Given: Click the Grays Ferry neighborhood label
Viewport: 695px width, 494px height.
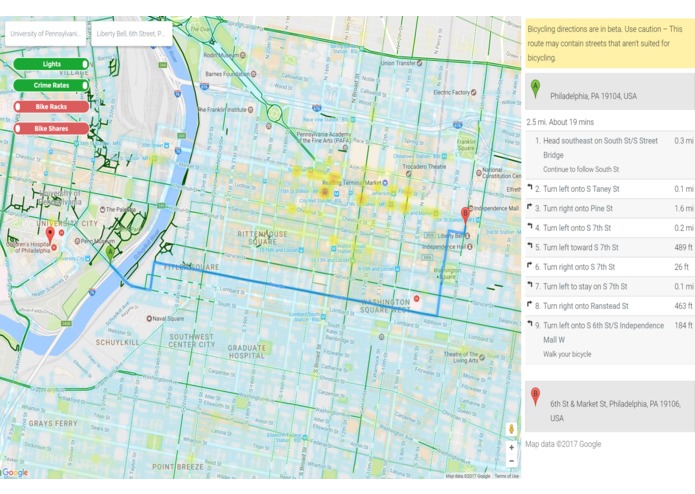Looking at the screenshot, I should (53, 424).
